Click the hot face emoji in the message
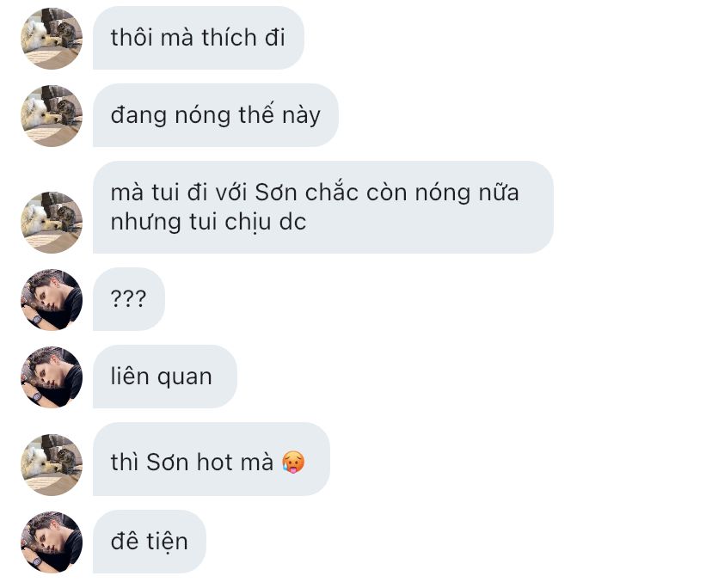This screenshot has width=712, height=588. pos(293,462)
